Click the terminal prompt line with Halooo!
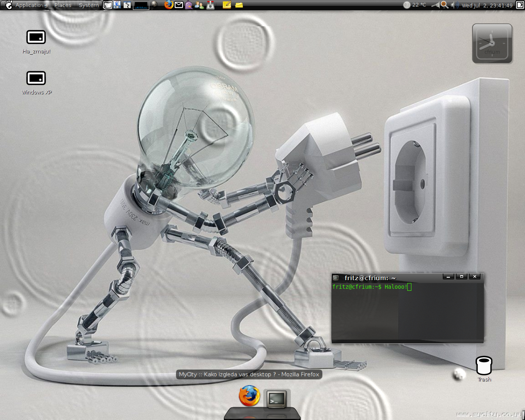525x420 pixels. (x=372, y=287)
